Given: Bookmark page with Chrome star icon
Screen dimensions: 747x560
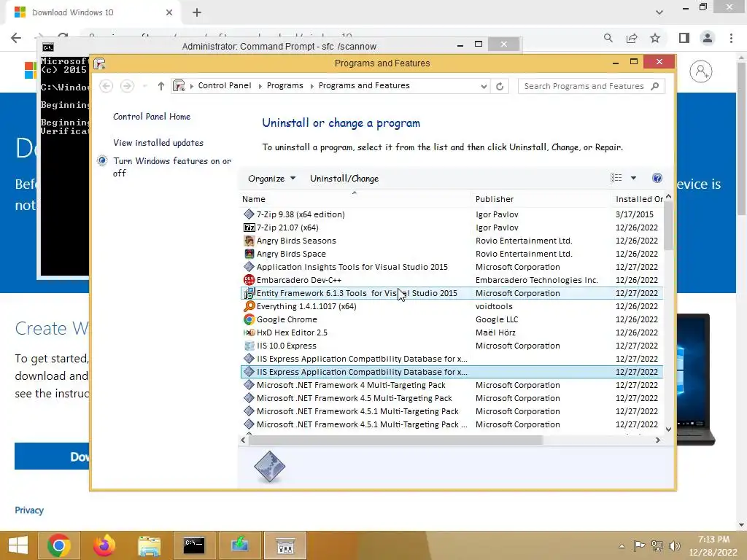Looking at the screenshot, I should [x=656, y=38].
